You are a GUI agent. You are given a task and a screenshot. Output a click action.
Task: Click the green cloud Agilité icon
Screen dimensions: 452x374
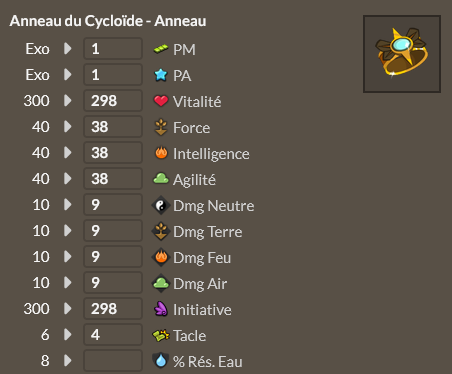(x=161, y=179)
